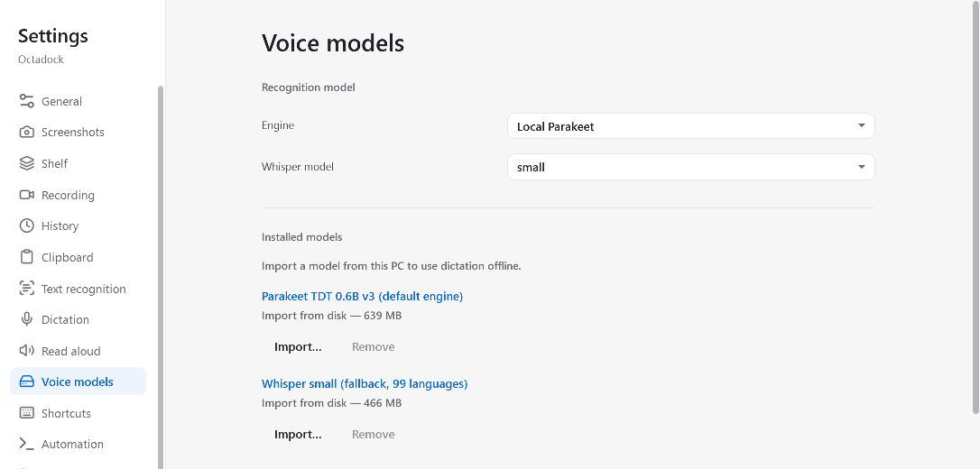This screenshot has width=980, height=469.
Task: Click the sidebar vertical scrollbar
Action: click(160, 275)
